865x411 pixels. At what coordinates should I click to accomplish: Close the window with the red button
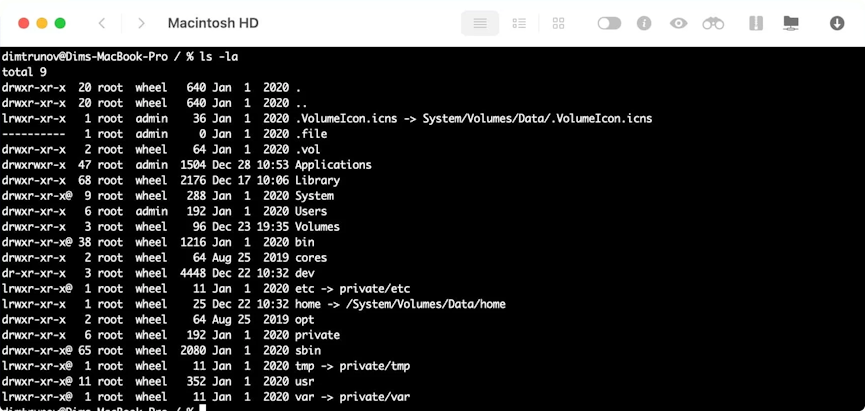coord(22,23)
